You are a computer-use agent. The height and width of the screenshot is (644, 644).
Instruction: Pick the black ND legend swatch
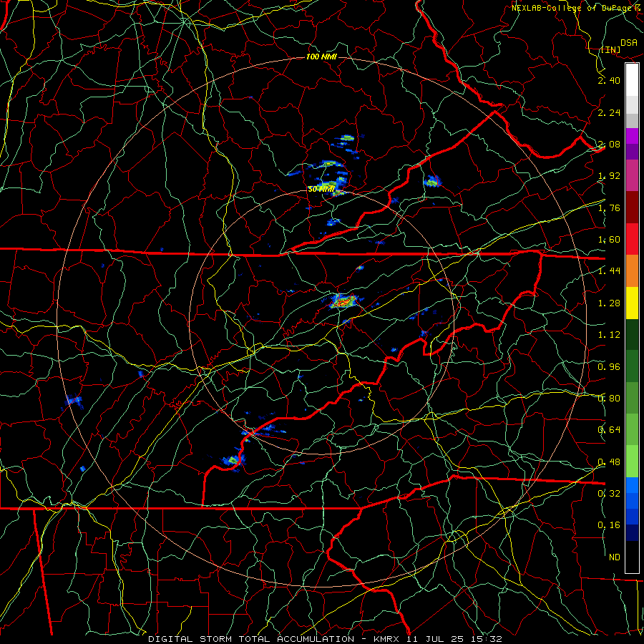(632, 557)
